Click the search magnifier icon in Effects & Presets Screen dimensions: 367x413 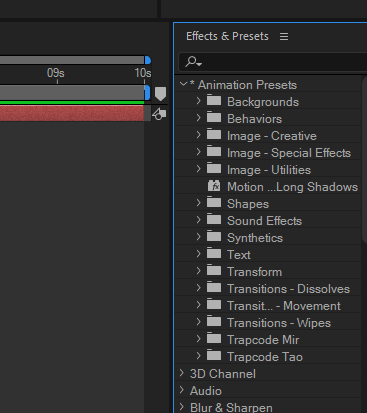194,62
